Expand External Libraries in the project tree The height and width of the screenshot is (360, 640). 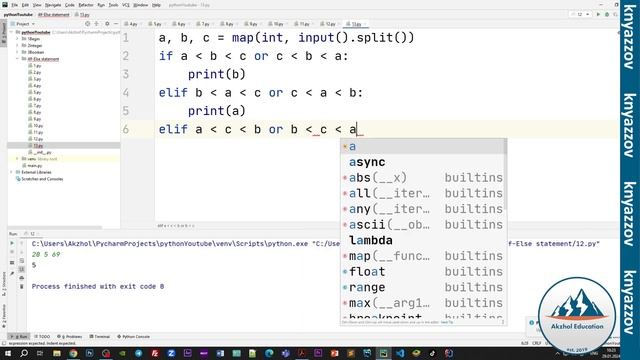(12, 172)
